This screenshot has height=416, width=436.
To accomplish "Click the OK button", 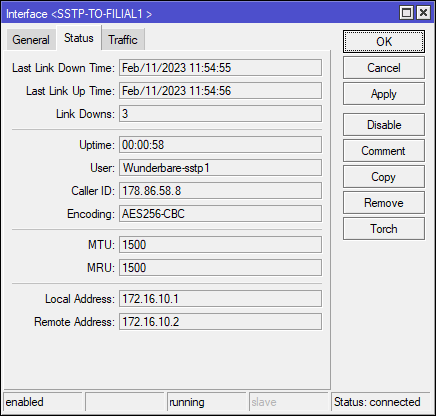I will [384, 42].
